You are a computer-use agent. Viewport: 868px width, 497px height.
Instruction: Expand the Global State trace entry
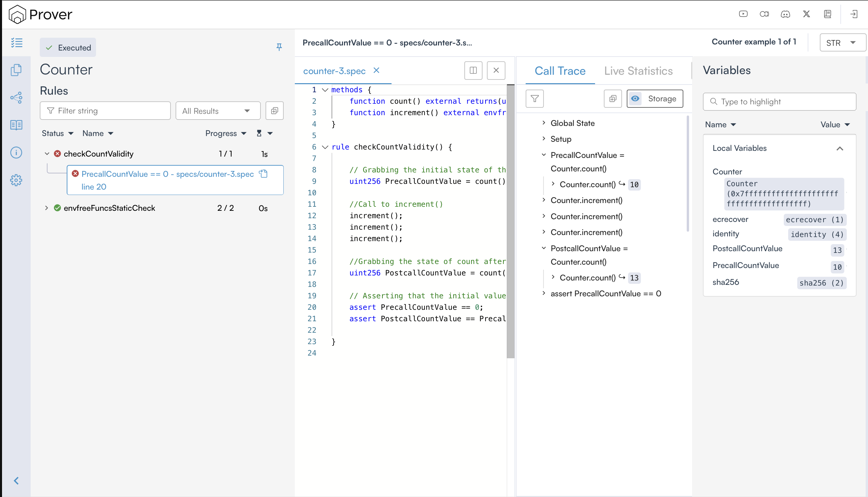544,123
